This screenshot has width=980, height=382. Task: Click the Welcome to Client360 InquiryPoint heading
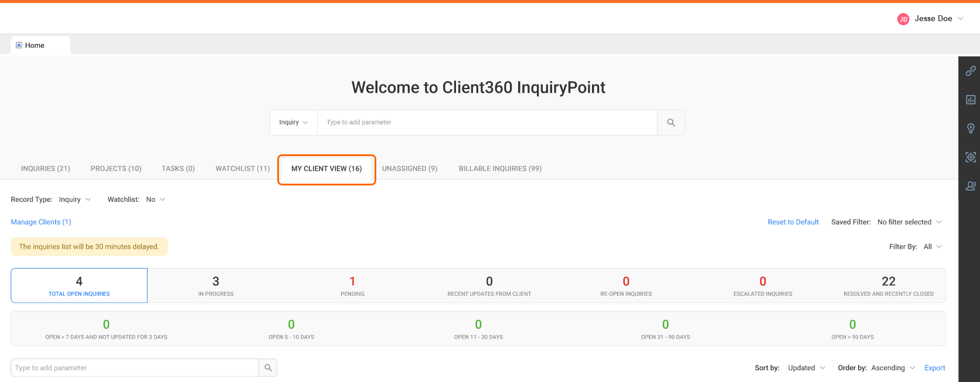click(x=478, y=87)
